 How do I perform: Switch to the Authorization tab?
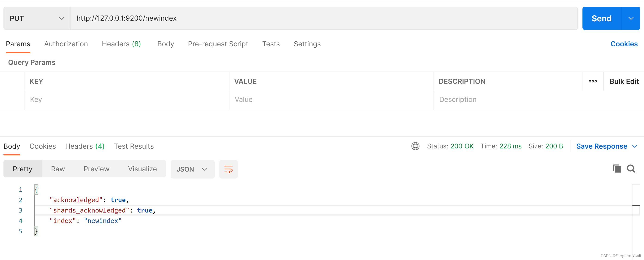click(x=66, y=44)
